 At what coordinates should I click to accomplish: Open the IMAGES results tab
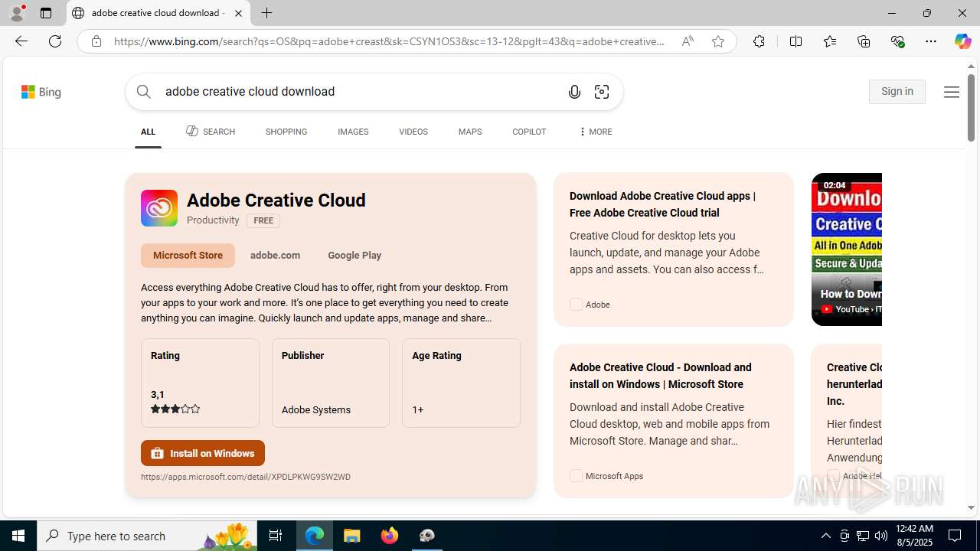pos(353,132)
